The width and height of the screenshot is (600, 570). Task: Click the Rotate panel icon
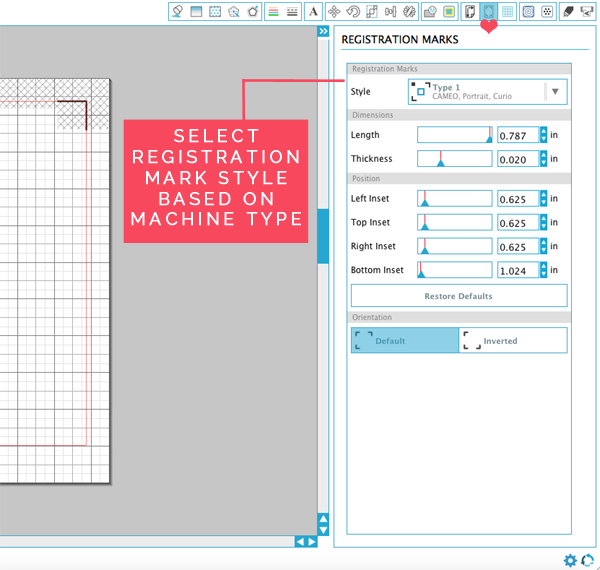coord(352,12)
